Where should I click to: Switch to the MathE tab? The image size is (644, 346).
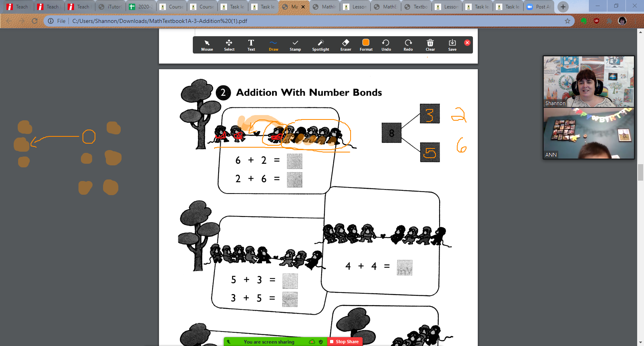coord(386,7)
